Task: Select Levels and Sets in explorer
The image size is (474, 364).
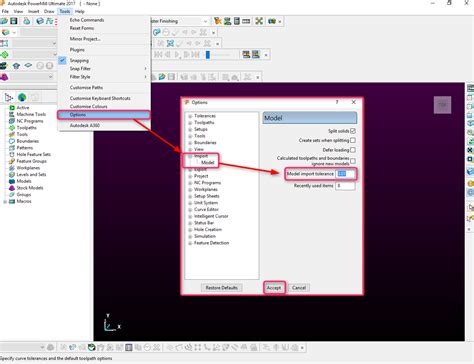Action: (x=31, y=174)
